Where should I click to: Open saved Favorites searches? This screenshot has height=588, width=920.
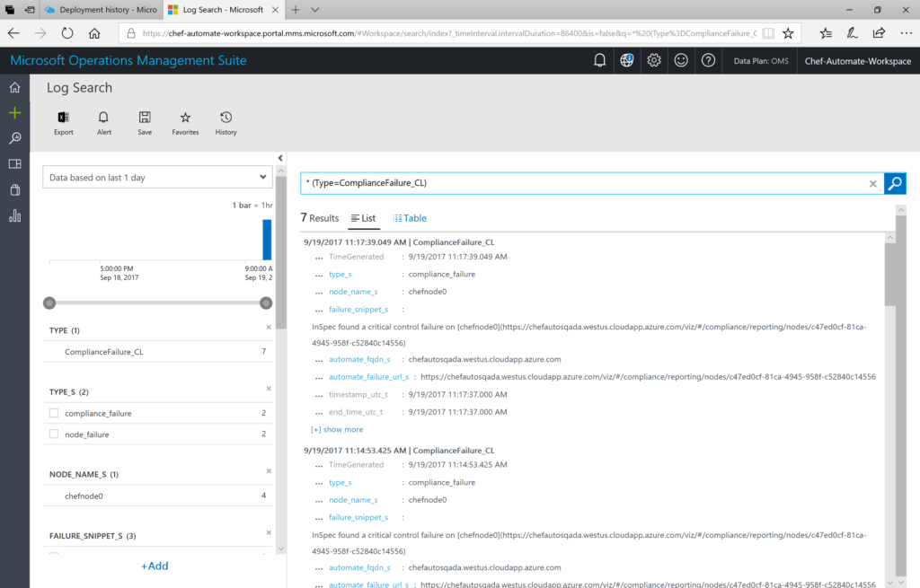pyautogui.click(x=184, y=123)
